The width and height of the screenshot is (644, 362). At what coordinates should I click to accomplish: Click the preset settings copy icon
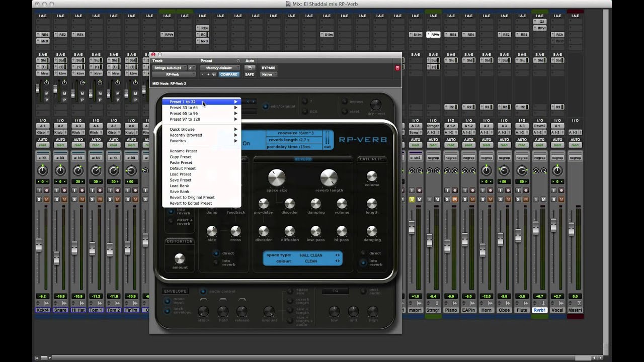tap(214, 74)
